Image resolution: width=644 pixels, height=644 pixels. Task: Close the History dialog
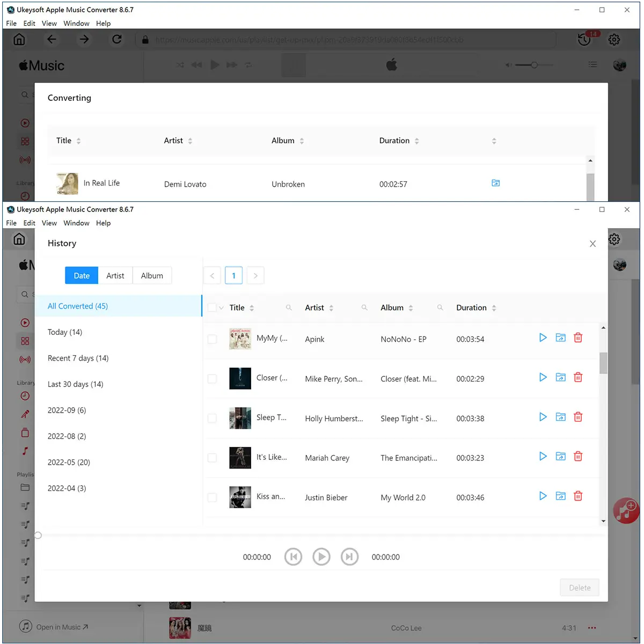coord(592,244)
